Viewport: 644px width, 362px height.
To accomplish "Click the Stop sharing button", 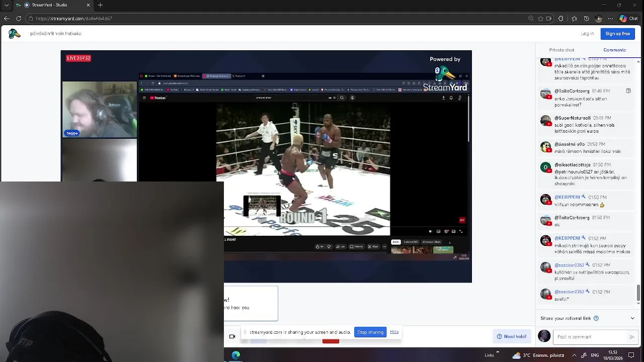I will click(x=370, y=332).
